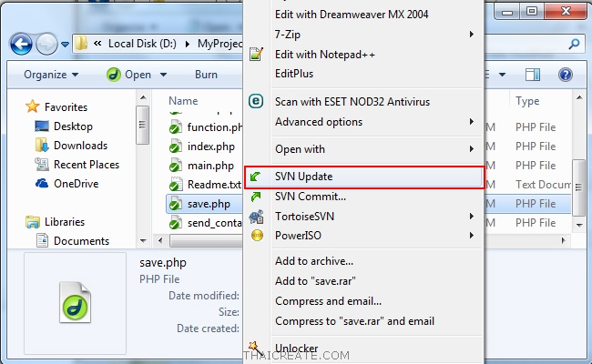Click the breadcrumb arrow after Local Disk (D:)
Viewport: 592px width, 364px height.
188,44
